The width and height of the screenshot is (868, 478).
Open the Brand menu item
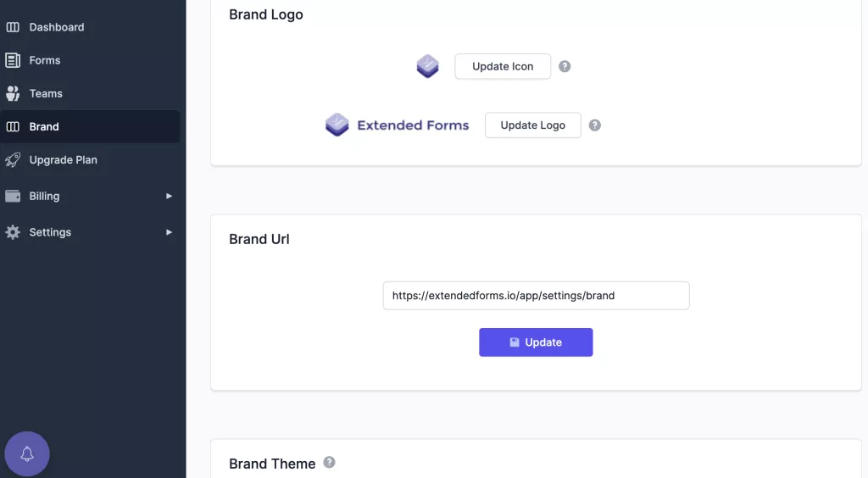point(44,126)
